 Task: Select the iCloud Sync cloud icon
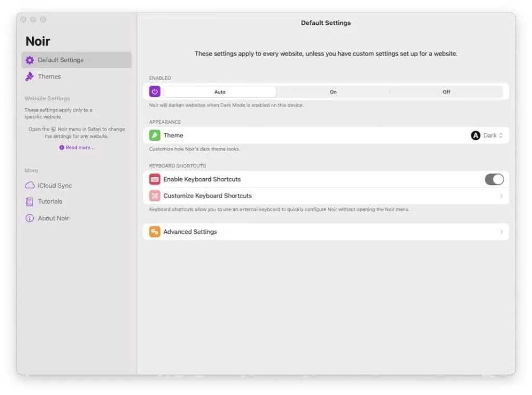tap(31, 186)
